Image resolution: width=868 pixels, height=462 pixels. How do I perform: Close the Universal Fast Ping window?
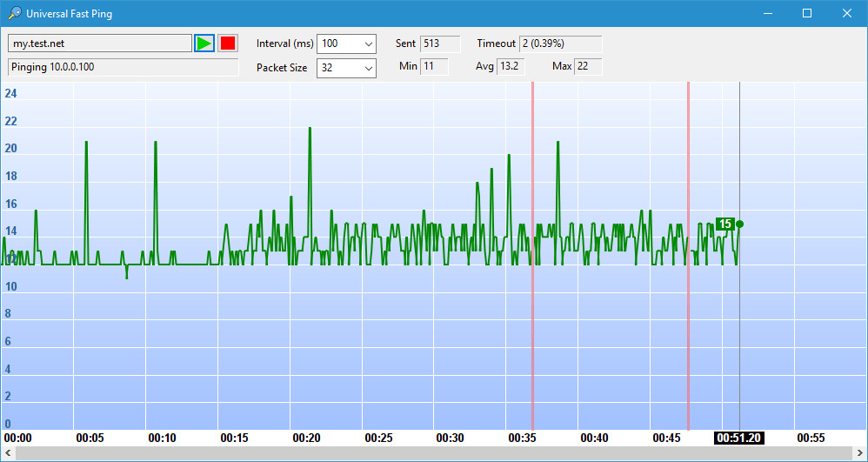(x=847, y=13)
